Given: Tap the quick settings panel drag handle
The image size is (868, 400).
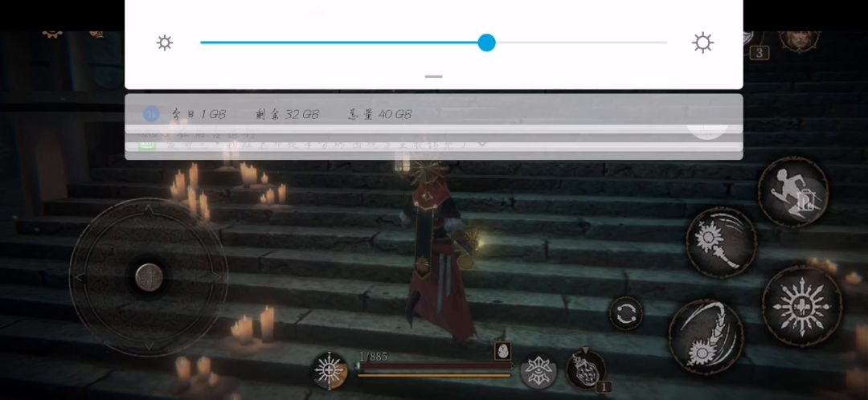Looking at the screenshot, I should (x=433, y=76).
